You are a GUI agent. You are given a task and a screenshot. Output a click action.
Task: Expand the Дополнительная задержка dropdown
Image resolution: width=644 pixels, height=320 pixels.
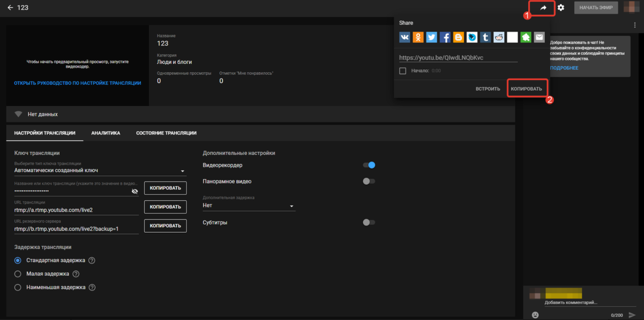tap(248, 206)
